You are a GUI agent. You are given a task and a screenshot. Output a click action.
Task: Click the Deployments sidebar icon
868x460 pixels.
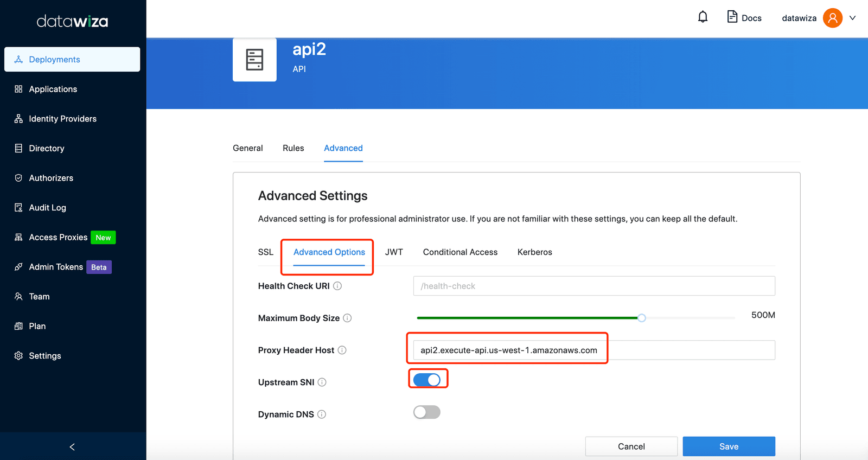pos(18,60)
